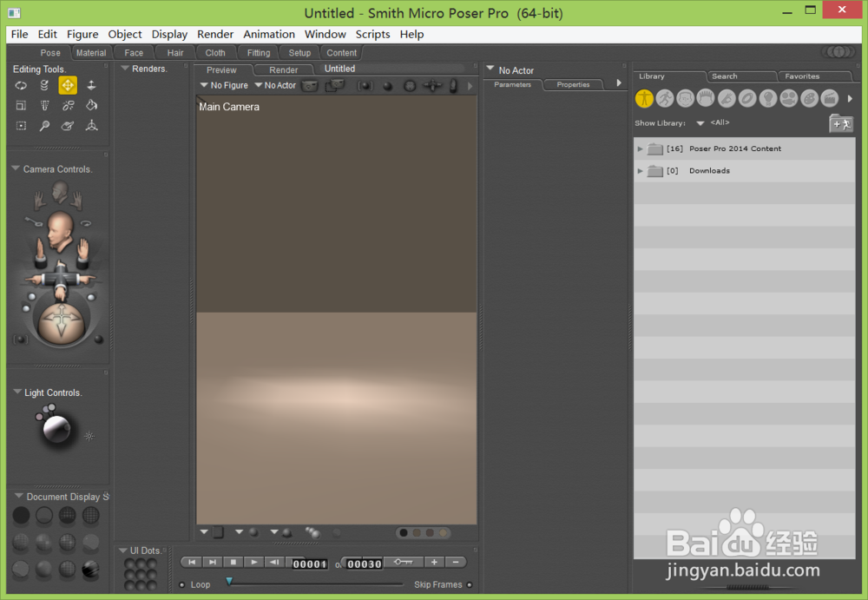
Task: Open the Render menu
Action: tap(215, 35)
